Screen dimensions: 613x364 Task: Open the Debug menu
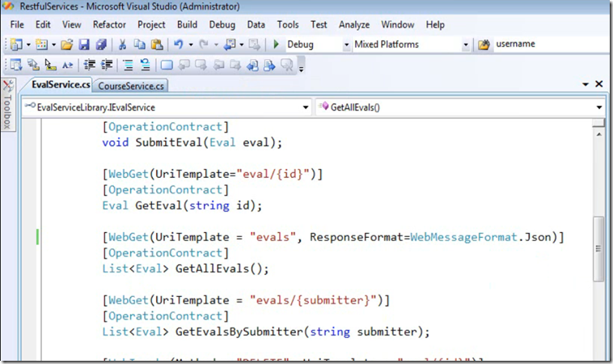click(222, 24)
